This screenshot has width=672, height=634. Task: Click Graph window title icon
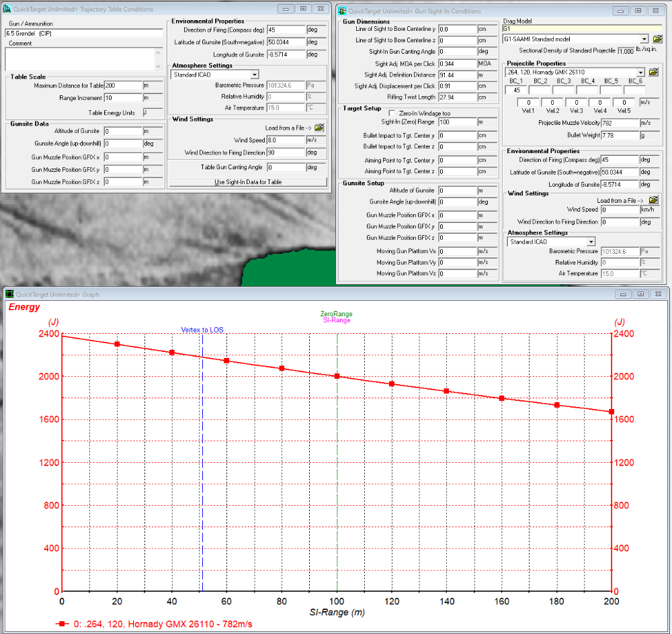(x=9, y=294)
